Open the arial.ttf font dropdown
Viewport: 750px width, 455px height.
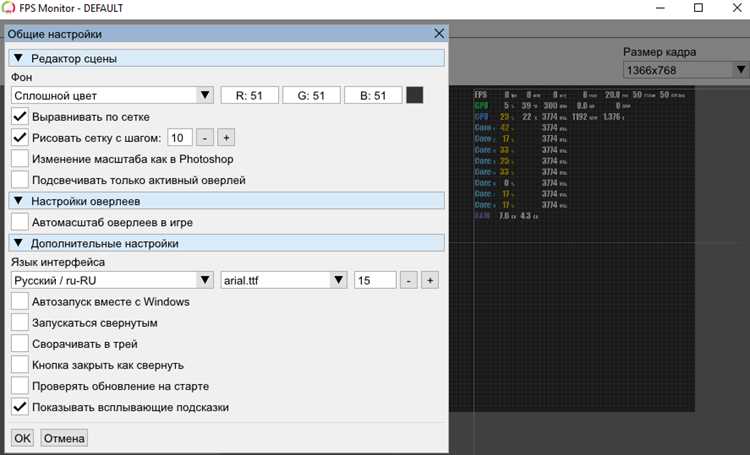coord(284,280)
